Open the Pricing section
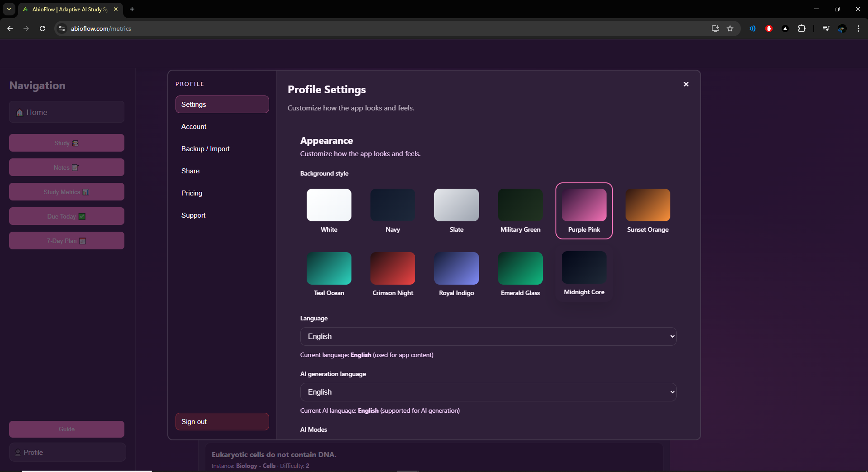868x472 pixels. click(191, 193)
